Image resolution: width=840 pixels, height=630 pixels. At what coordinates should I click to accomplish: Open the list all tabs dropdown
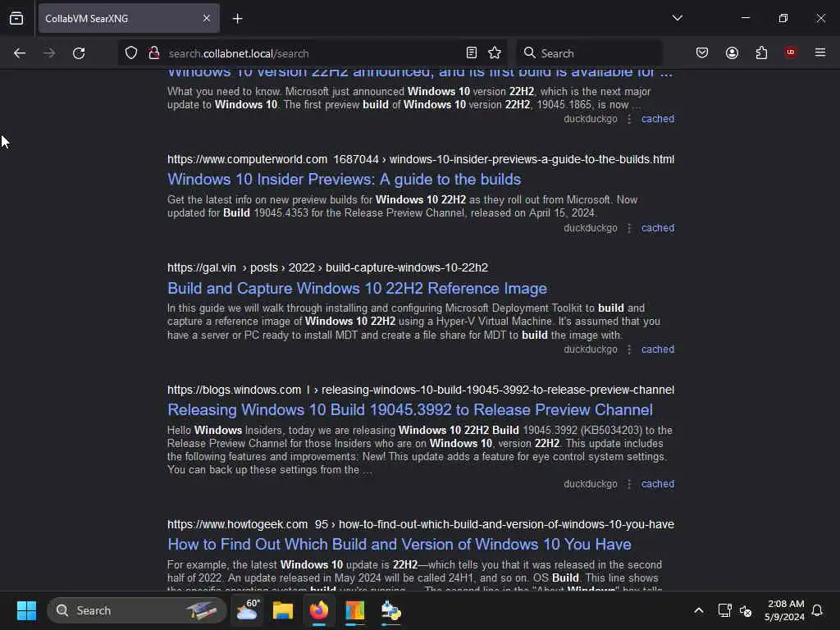677,18
